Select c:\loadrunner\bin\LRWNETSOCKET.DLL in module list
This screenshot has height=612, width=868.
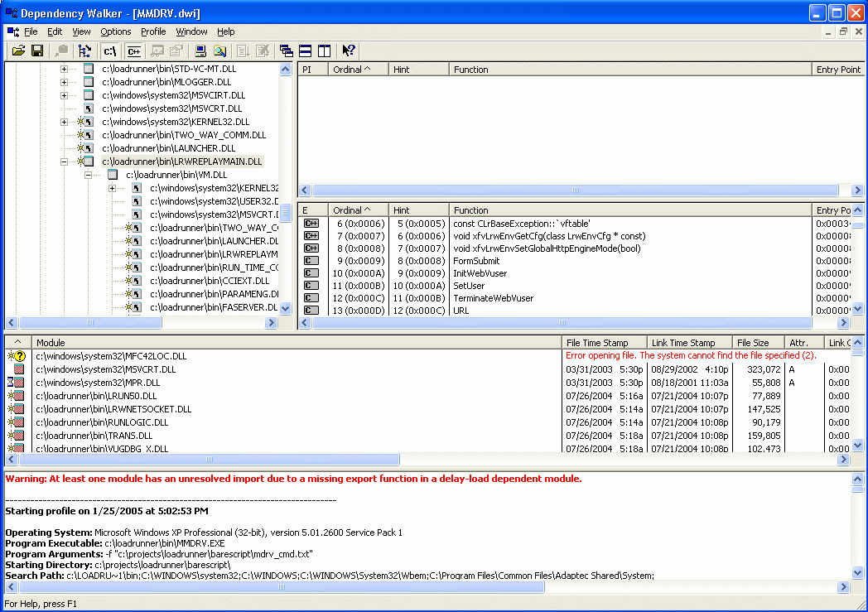[113, 409]
